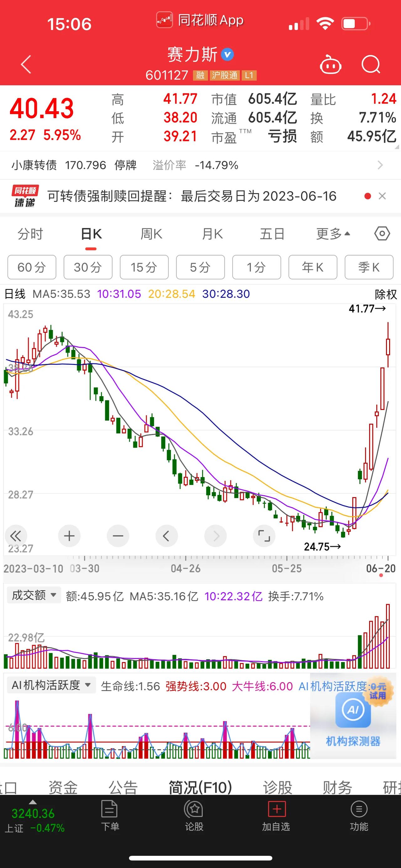
Task: Switch to 周K tab
Action: coord(151,234)
